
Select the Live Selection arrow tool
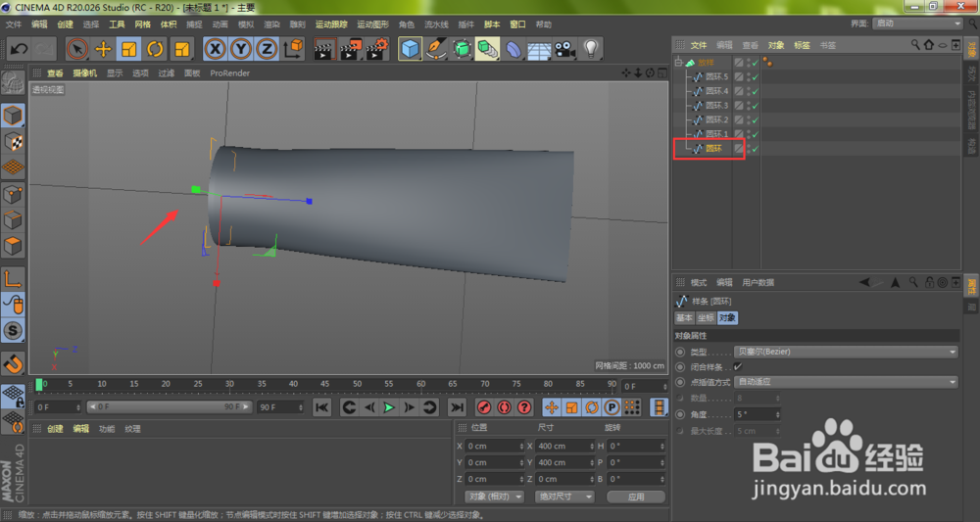[x=76, y=49]
